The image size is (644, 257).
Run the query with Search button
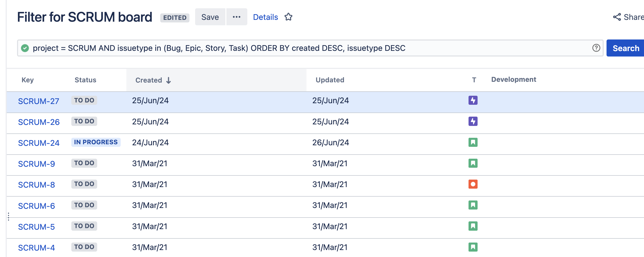coord(625,48)
